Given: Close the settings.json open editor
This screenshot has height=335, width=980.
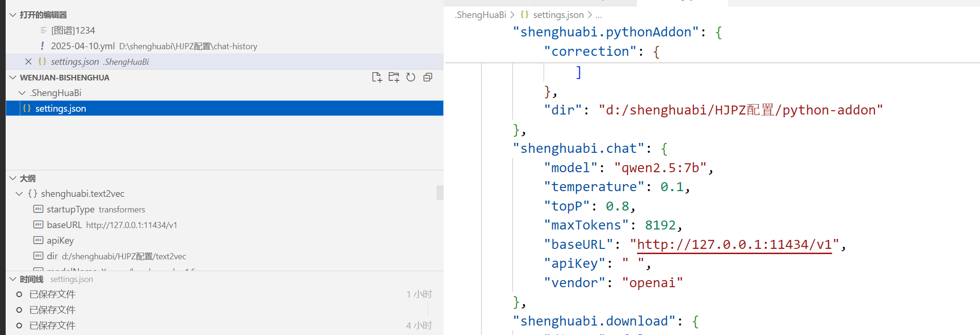Looking at the screenshot, I should pyautogui.click(x=28, y=62).
